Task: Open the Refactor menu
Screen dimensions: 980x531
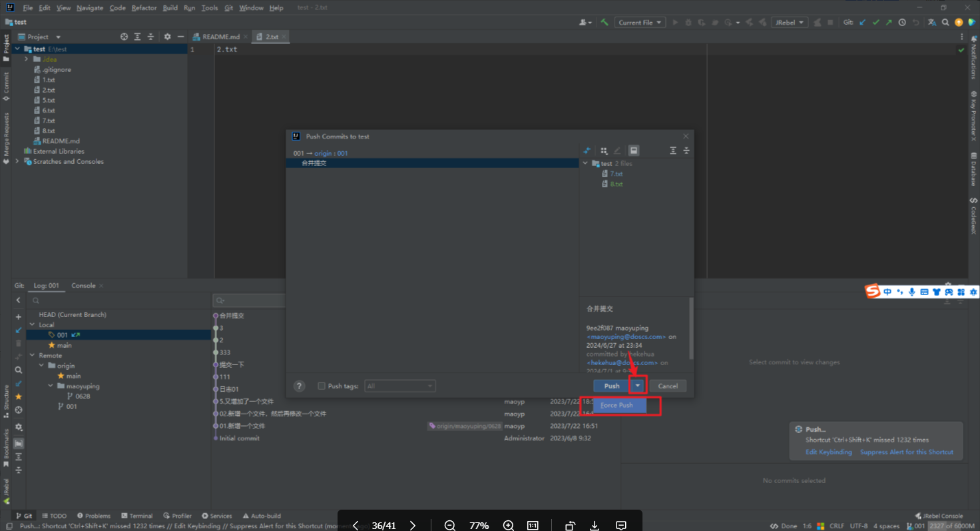Action: pos(144,8)
